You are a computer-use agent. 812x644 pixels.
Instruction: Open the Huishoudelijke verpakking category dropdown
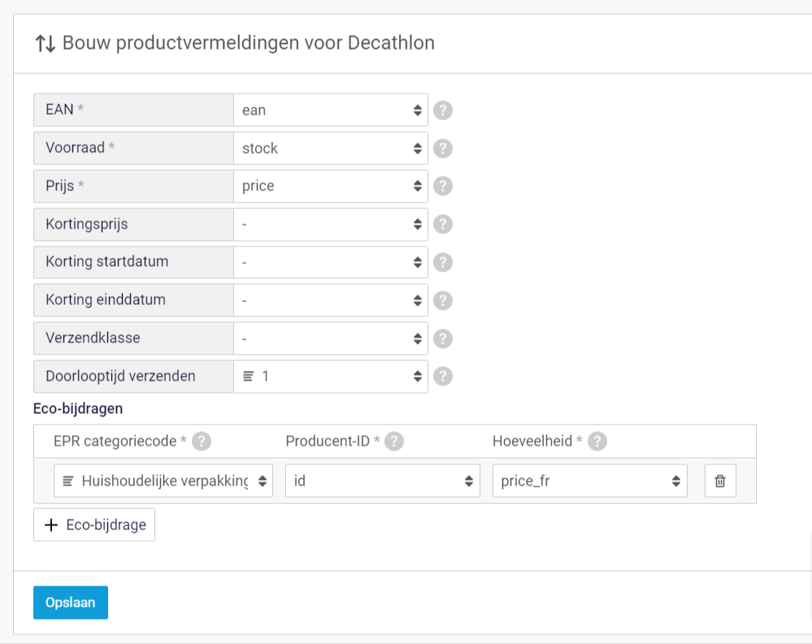tap(163, 481)
